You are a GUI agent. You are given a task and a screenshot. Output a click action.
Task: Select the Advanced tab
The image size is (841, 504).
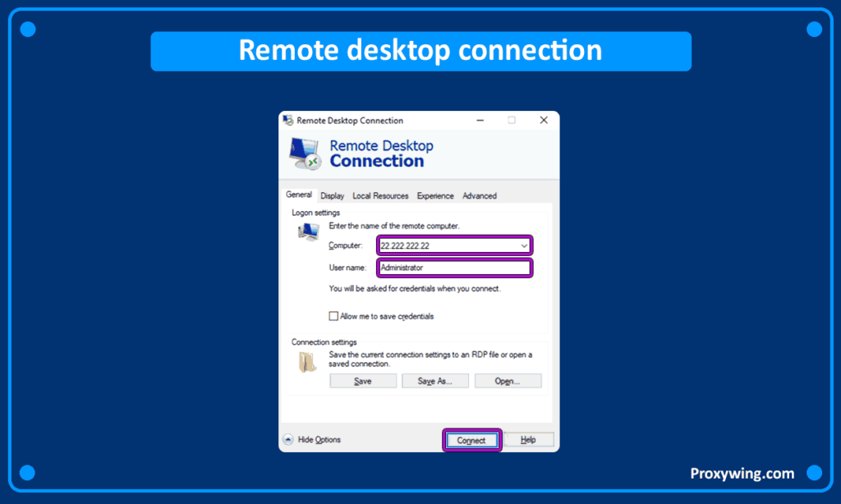[x=480, y=195]
